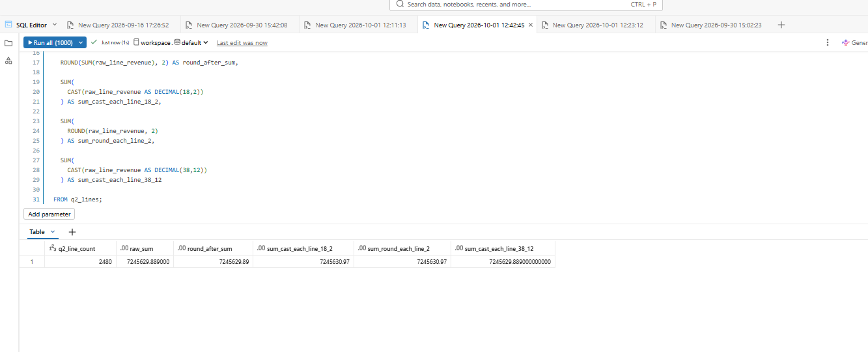
Task: Select the cell 7245629.889000
Action: pos(145,262)
